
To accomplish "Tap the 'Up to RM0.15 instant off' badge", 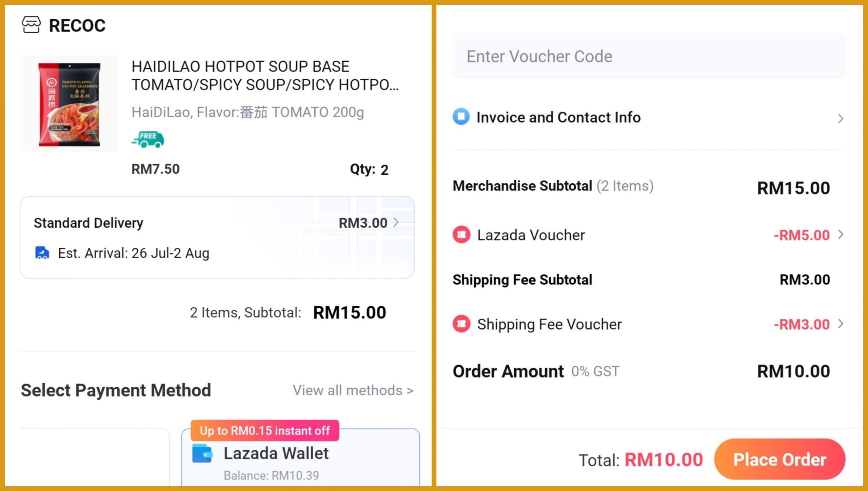I will (x=264, y=431).
